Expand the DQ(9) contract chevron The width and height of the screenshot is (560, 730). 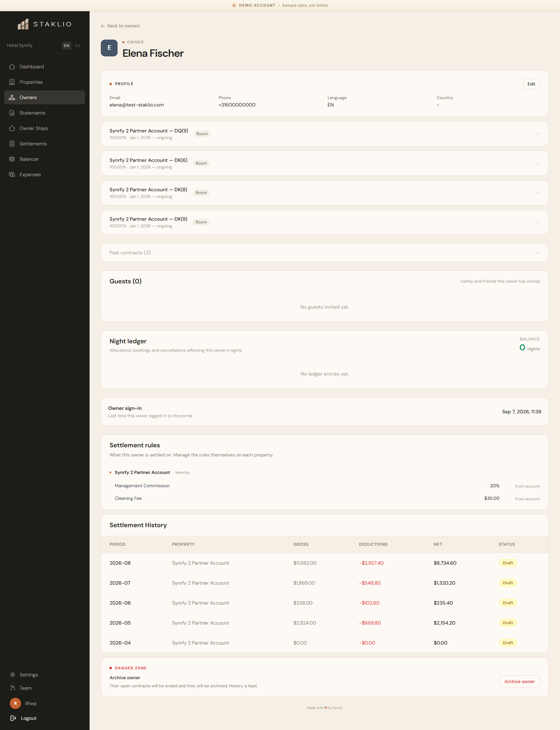pos(537,134)
